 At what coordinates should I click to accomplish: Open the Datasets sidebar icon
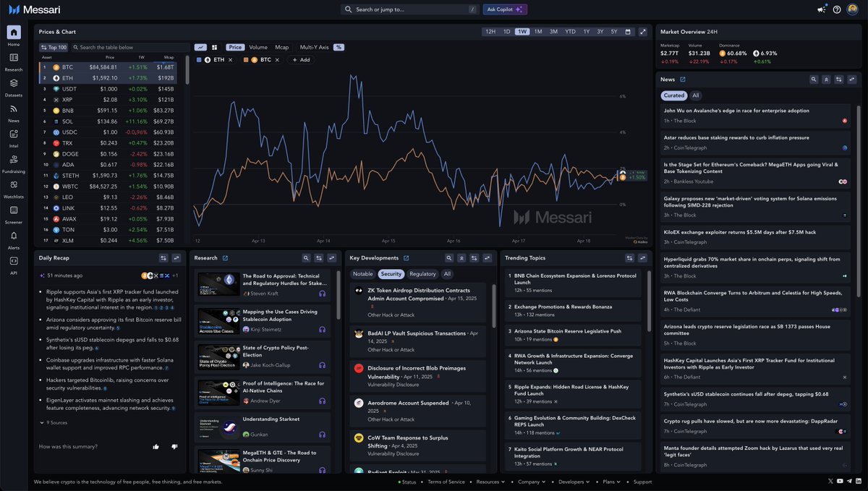(x=14, y=83)
